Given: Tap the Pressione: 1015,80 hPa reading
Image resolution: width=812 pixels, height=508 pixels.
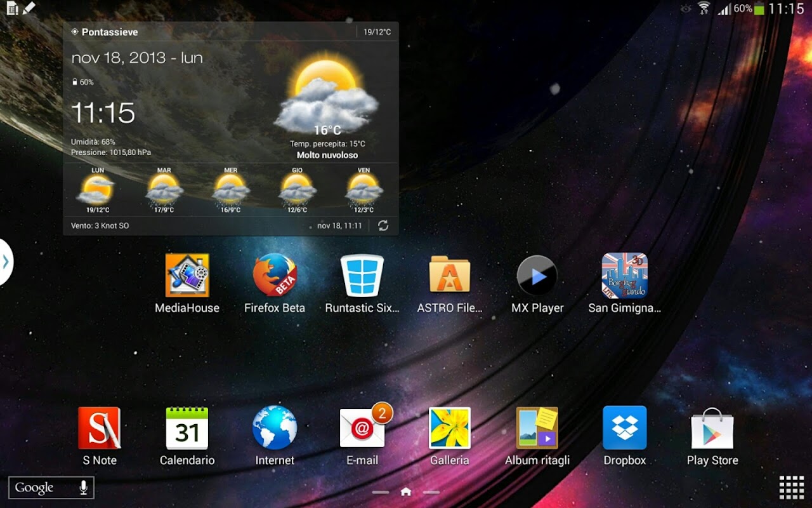Looking at the screenshot, I should 111,152.
